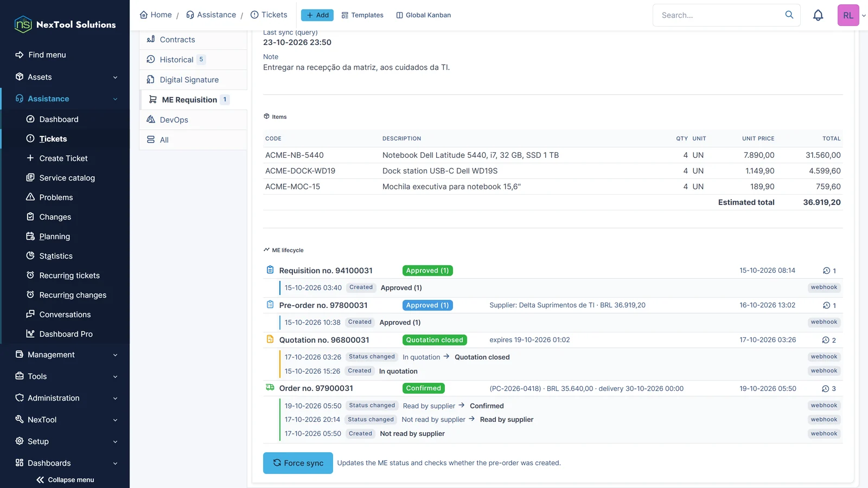Click the NexTool Solutions logo
868x488 pixels.
pos(65,24)
